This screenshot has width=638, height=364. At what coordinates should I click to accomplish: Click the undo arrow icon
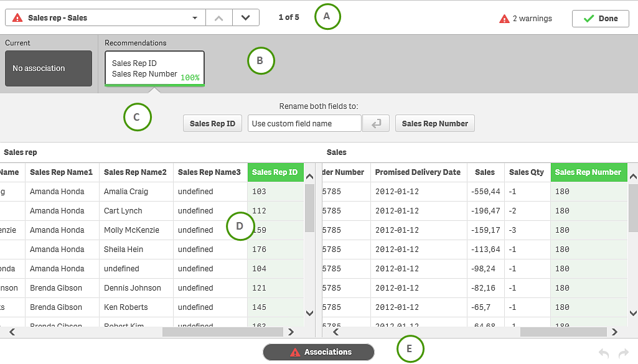pyautogui.click(x=603, y=353)
